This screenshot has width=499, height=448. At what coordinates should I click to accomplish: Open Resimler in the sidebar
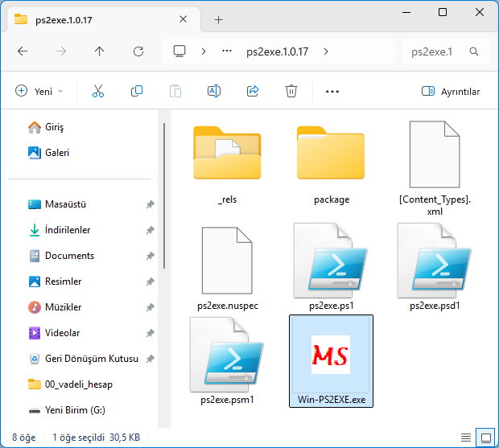pyautogui.click(x=55, y=282)
